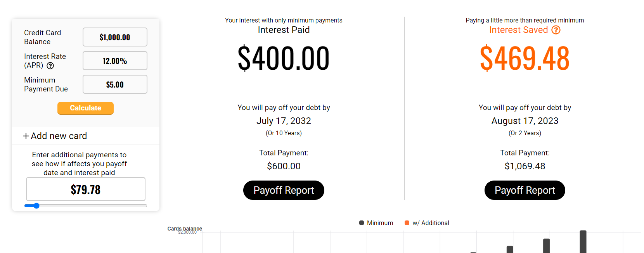
Task: Open Payoff Report for additional payments
Action: coord(525,190)
